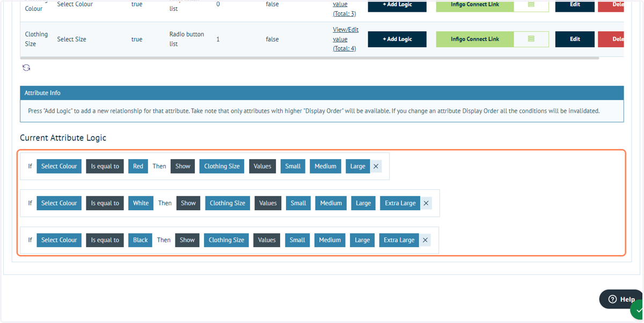Click the copy icon in Clothing Colour Infigo link
Image resolution: width=644 pixels, height=323 pixels.
click(x=531, y=4)
